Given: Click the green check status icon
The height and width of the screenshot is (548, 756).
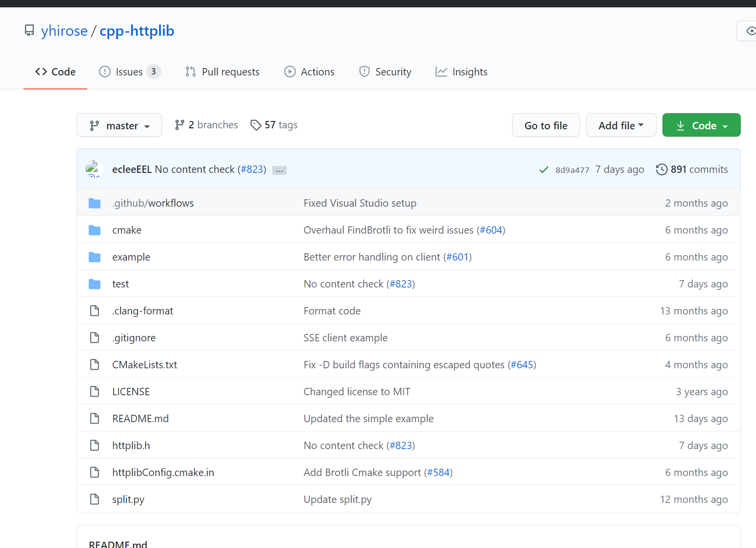Looking at the screenshot, I should click(x=543, y=170).
